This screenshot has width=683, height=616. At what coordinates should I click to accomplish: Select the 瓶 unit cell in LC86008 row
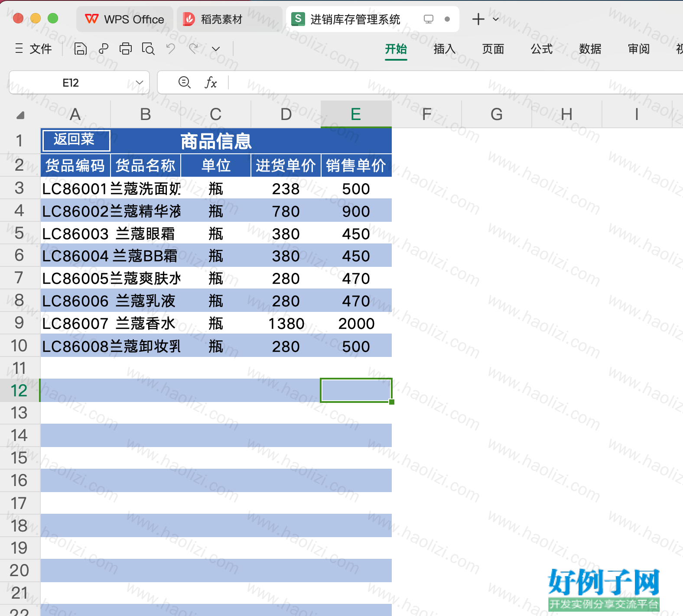click(216, 346)
